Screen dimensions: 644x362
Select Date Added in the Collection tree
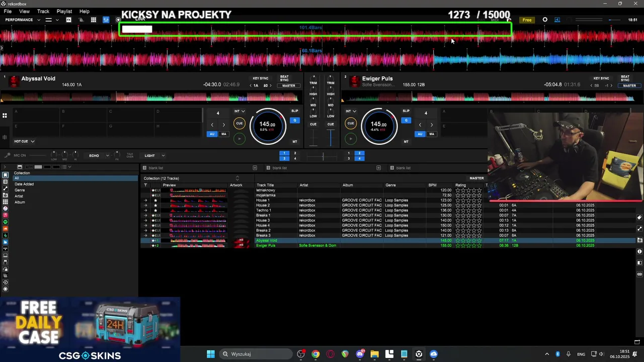click(24, 184)
